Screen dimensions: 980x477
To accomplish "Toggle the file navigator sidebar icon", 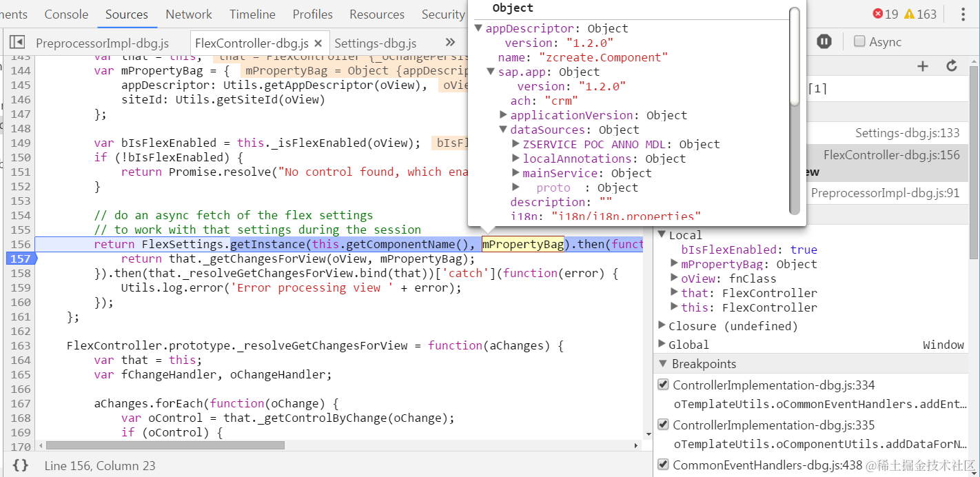I will pos(17,43).
